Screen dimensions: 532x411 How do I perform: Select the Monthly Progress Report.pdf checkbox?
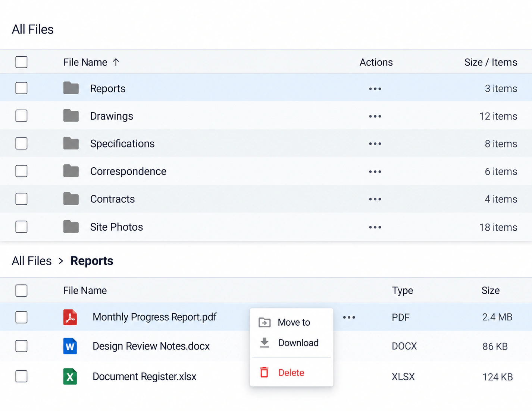(21, 317)
